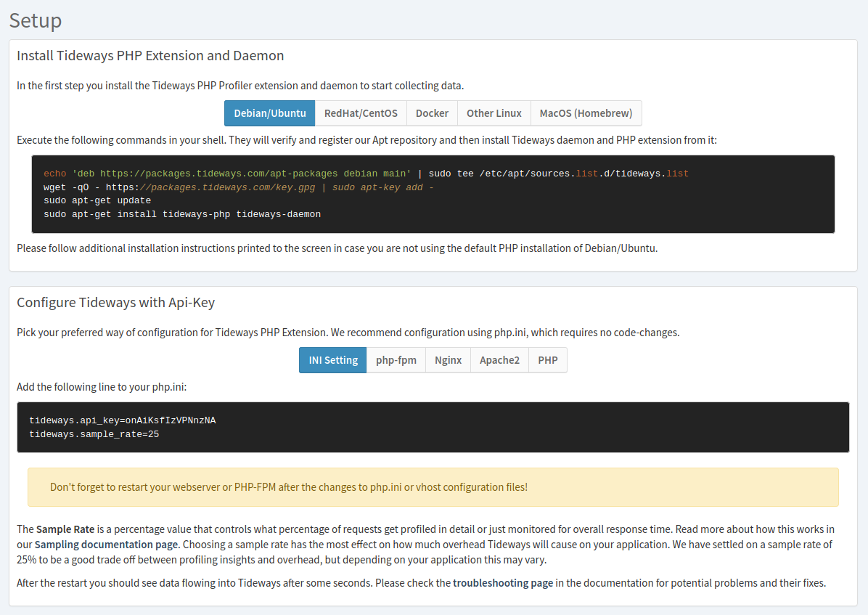Click the tideways.sample_rate=25 config line

tap(94, 434)
